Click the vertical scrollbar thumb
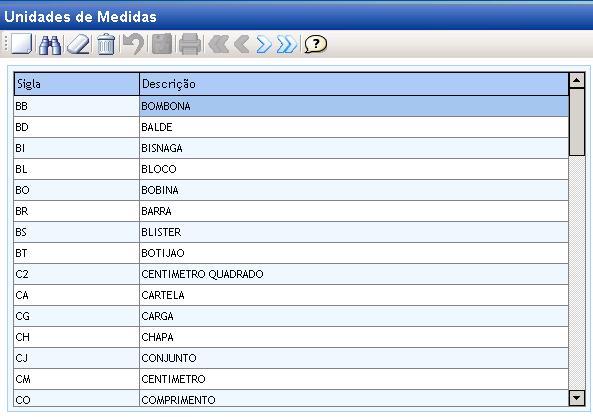The width and height of the screenshot is (593, 417). 577,122
